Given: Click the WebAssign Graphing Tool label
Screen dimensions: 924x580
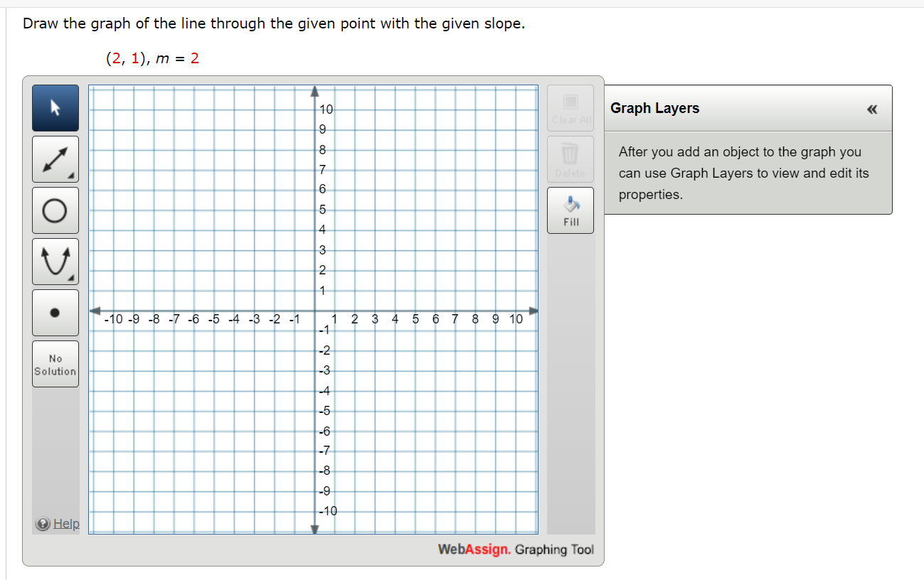Looking at the screenshot, I should coord(516,549).
